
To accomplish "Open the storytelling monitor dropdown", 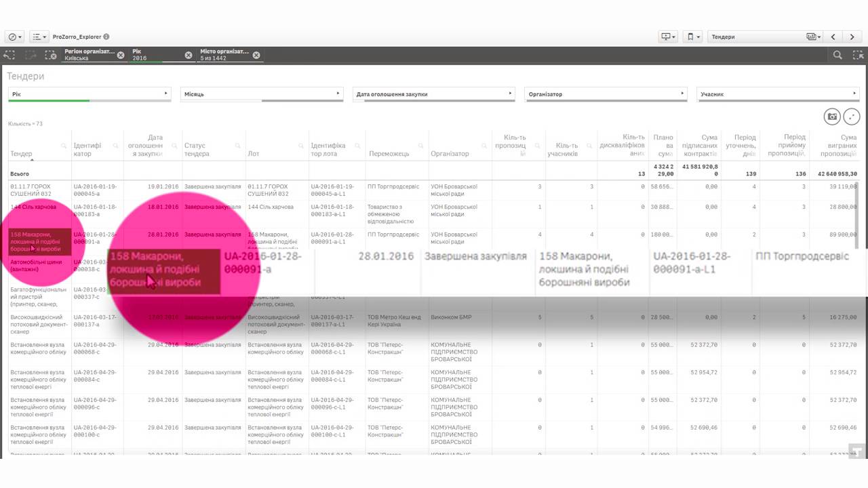I will click(x=669, y=37).
